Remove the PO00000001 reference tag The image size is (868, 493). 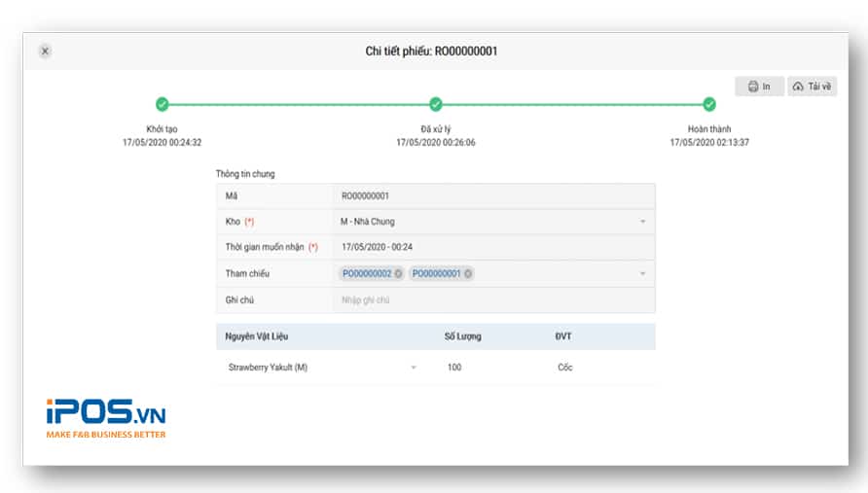(468, 274)
